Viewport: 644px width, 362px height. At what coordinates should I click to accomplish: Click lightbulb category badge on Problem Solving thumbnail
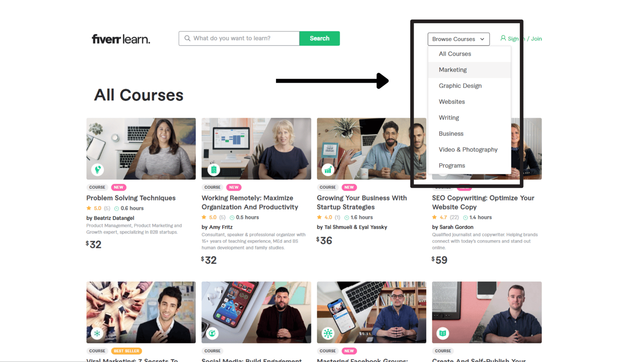click(x=98, y=170)
